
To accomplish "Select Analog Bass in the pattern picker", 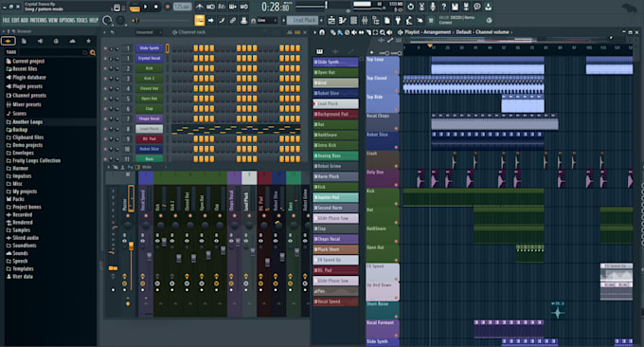I will pyautogui.click(x=335, y=155).
